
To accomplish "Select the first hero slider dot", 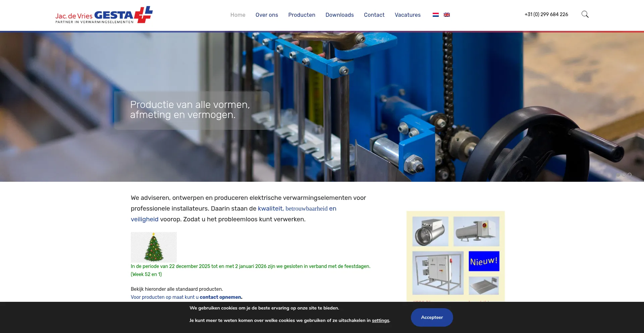I will click(x=618, y=175).
